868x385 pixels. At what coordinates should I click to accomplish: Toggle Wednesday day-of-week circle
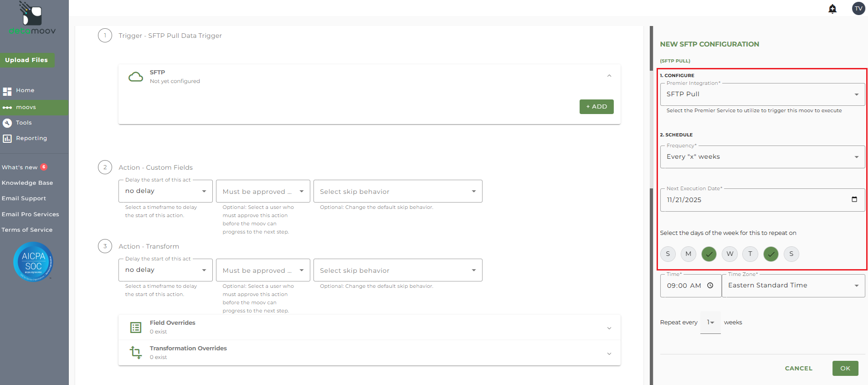point(729,254)
